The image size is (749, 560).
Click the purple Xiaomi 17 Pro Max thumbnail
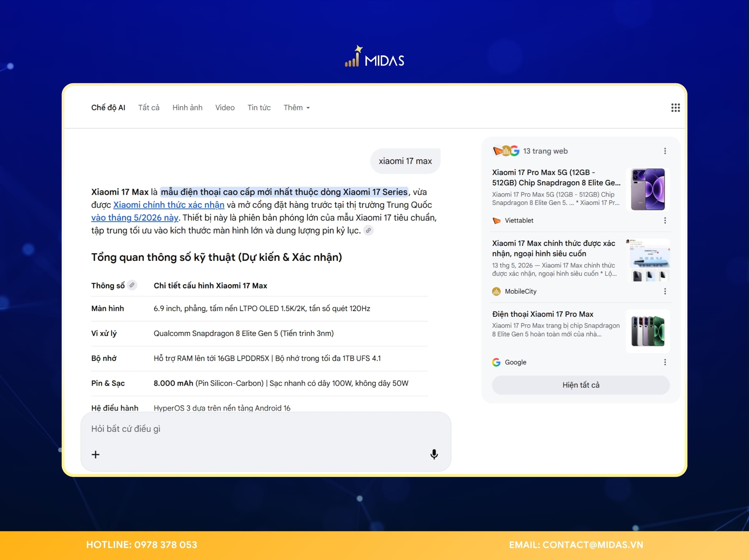pyautogui.click(x=648, y=189)
